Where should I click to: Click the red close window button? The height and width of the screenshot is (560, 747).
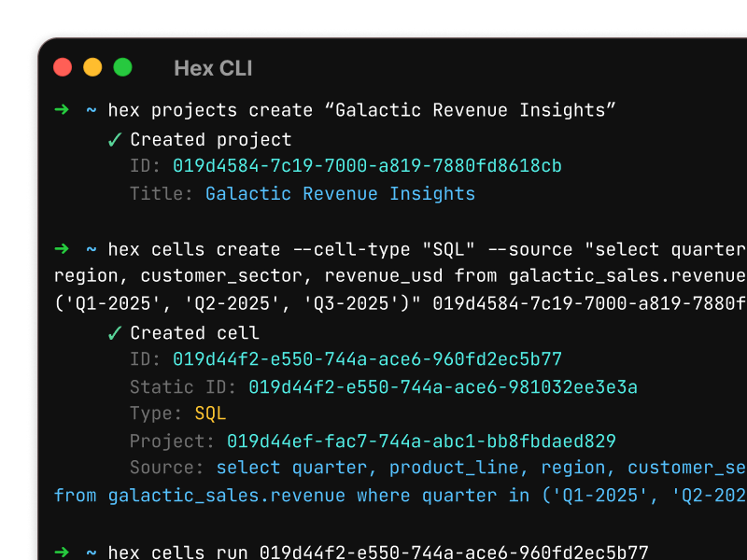tap(63, 67)
